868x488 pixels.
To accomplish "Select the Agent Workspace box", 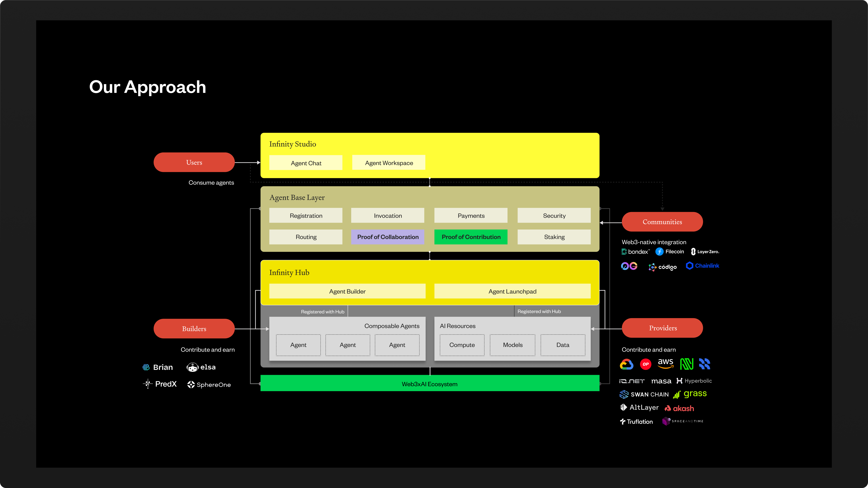I will pos(389,163).
